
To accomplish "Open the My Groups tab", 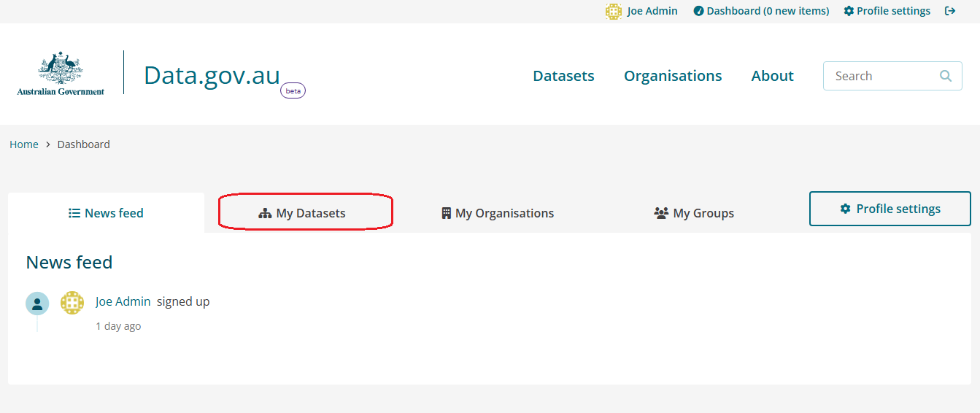I will click(x=694, y=213).
